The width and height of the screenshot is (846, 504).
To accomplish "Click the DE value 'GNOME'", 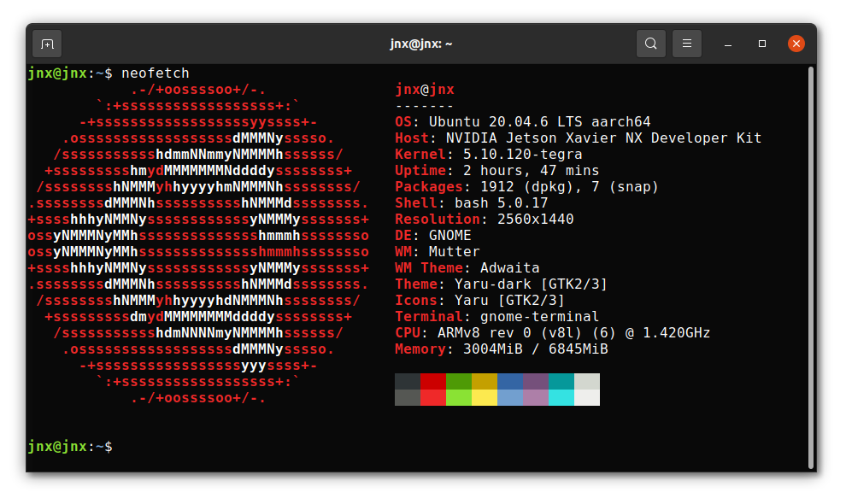I will click(x=450, y=235).
